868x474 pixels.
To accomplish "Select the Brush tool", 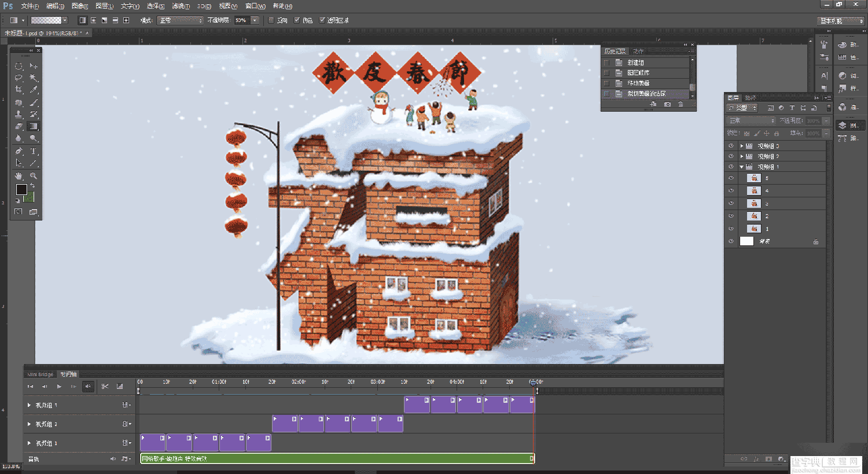I will (34, 102).
